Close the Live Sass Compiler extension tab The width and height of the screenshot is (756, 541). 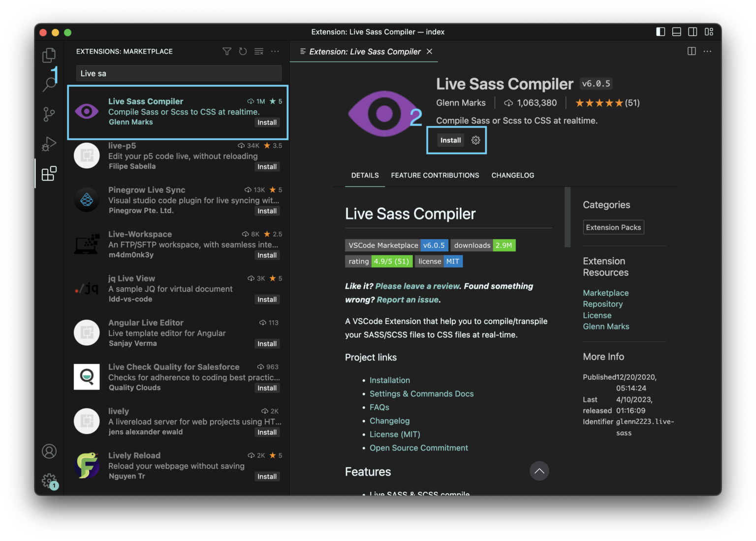click(430, 51)
